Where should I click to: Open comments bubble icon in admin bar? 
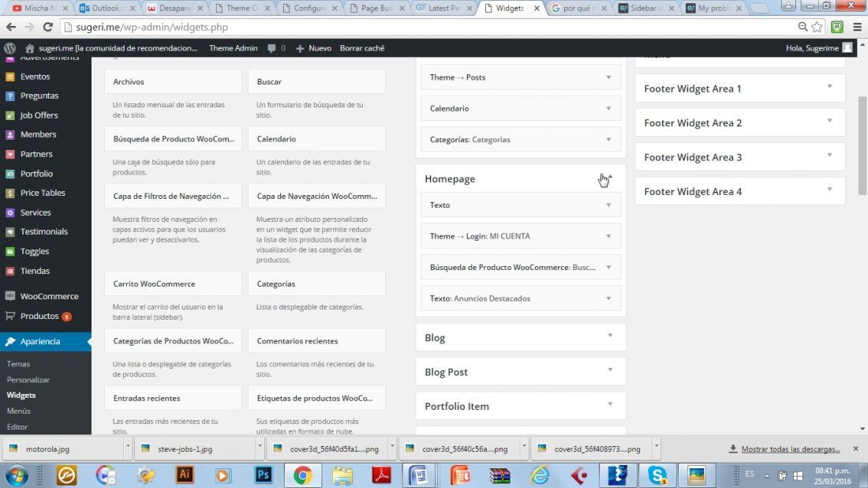(x=271, y=48)
